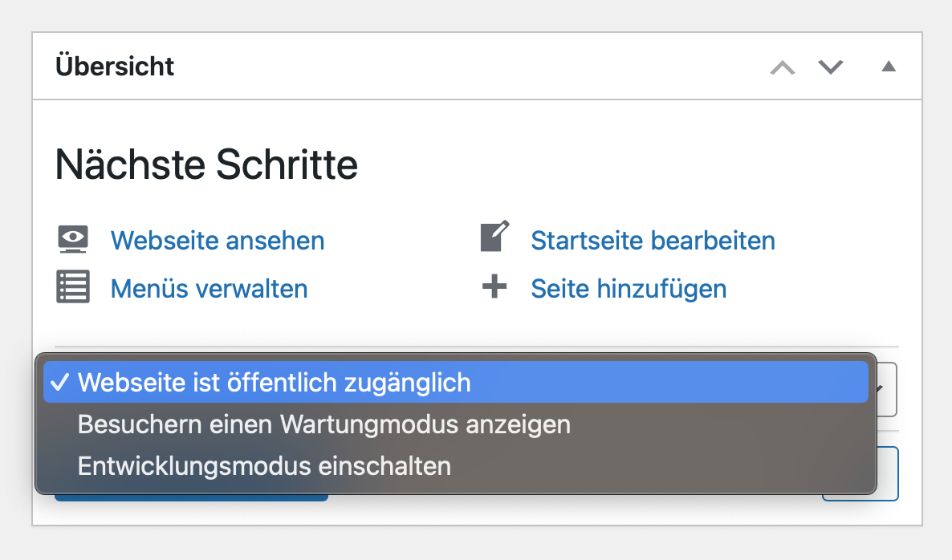Click the list icon beside Menüs verwalten

(x=71, y=287)
